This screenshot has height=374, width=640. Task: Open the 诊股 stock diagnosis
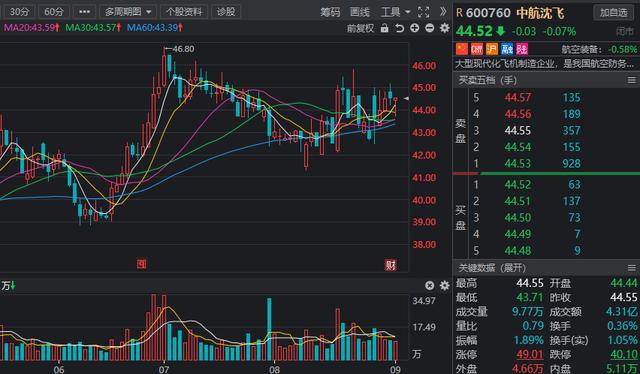(226, 12)
